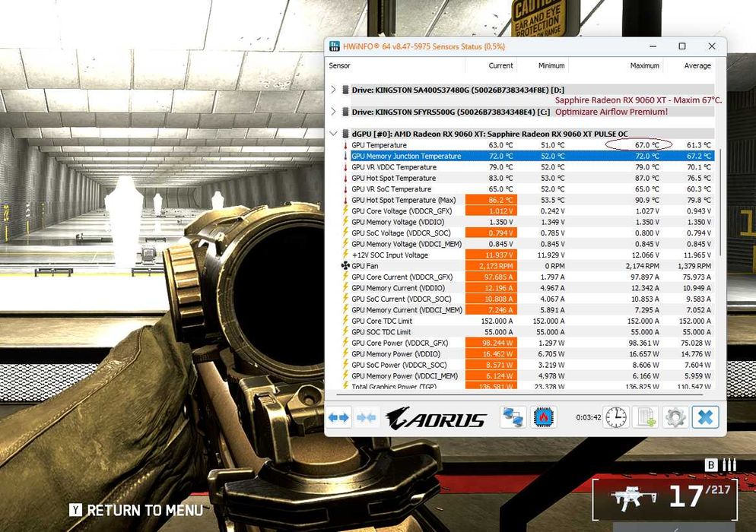This screenshot has height=532, width=756.
Task: Click the drive icon for KINGSTON SFYRS500G
Action: (x=345, y=112)
